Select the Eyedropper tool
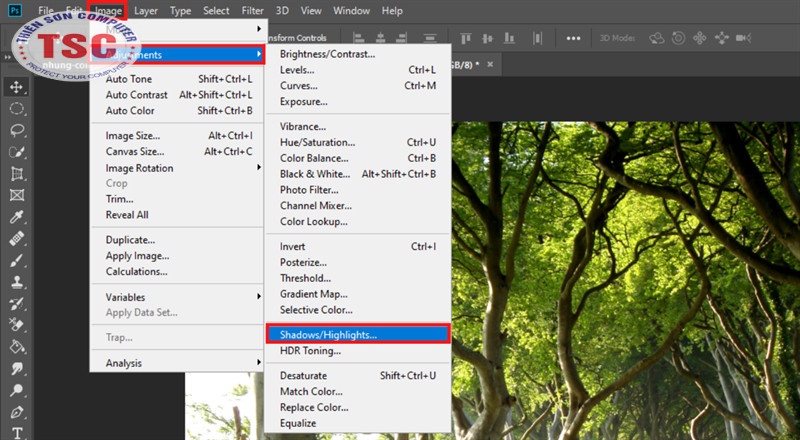The height and width of the screenshot is (440, 800). pyautogui.click(x=17, y=217)
